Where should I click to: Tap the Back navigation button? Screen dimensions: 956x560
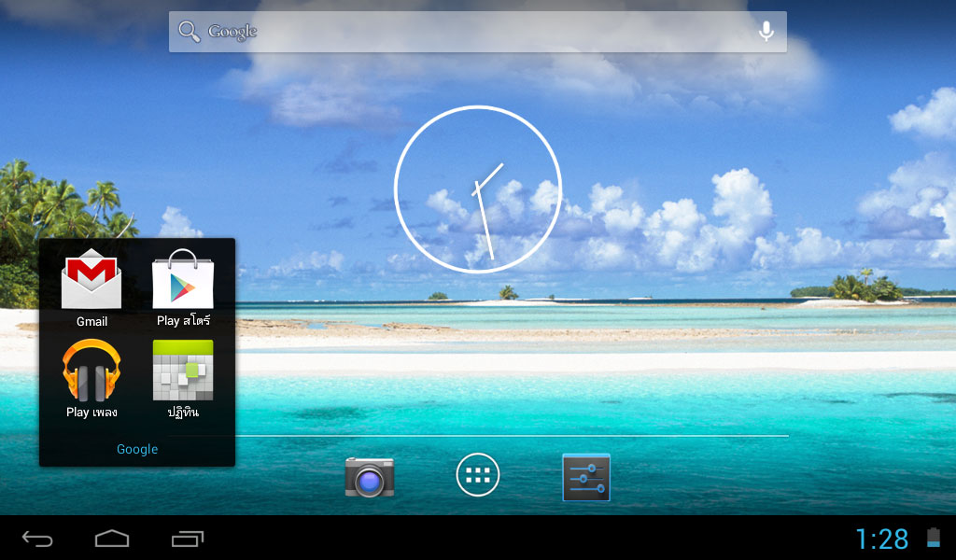[37, 539]
